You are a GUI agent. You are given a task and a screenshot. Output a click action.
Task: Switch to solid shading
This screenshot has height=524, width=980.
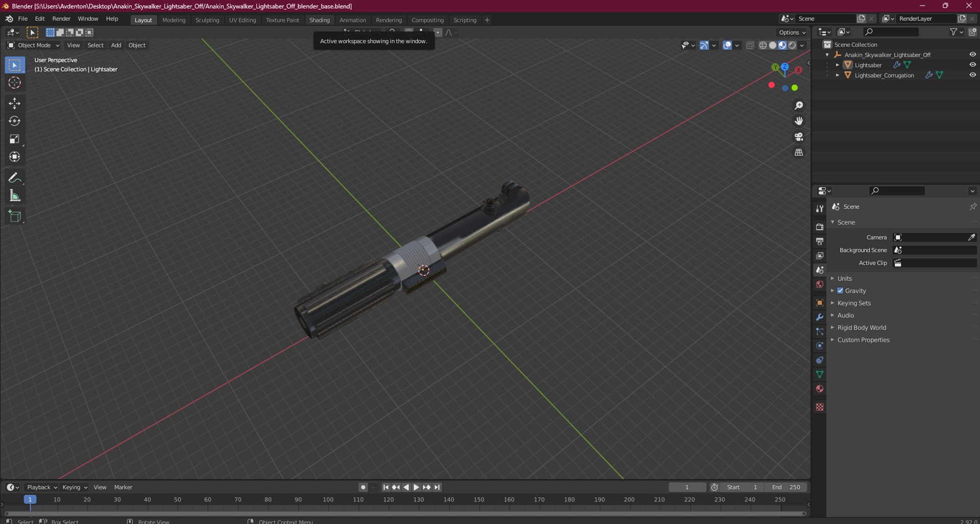[772, 45]
